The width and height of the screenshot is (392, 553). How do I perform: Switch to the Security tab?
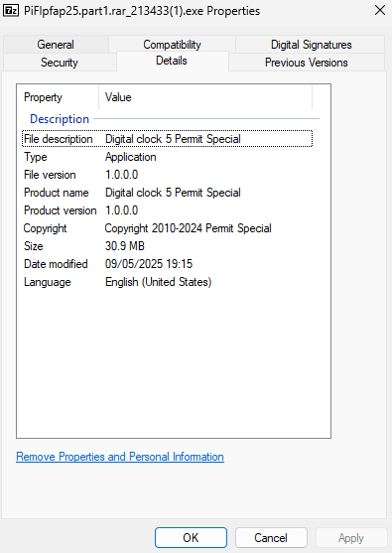click(x=60, y=63)
